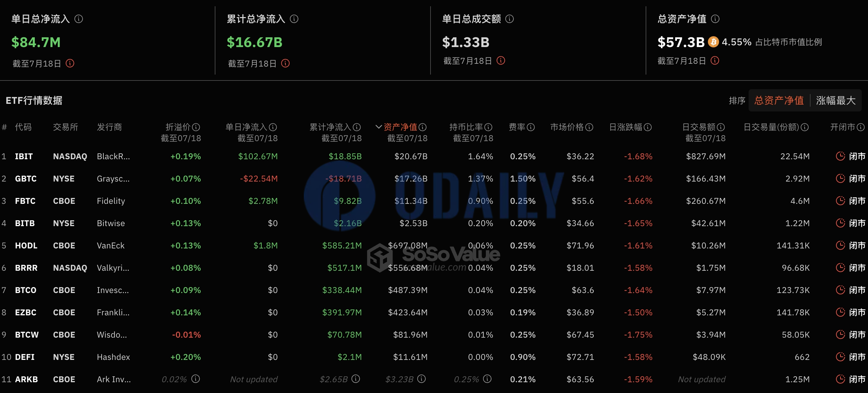Click the $84.7M total net inflow figure
The image size is (868, 393).
(x=36, y=42)
